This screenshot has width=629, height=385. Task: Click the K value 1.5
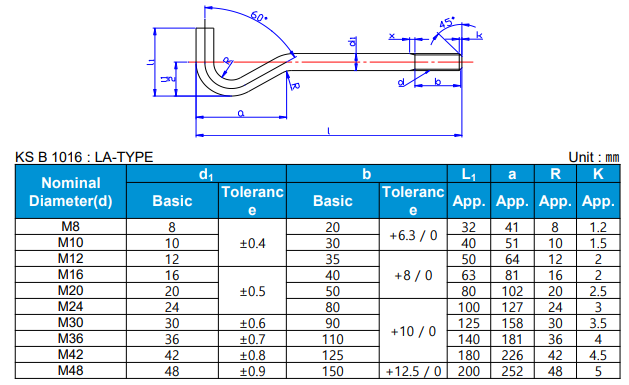pyautogui.click(x=598, y=243)
